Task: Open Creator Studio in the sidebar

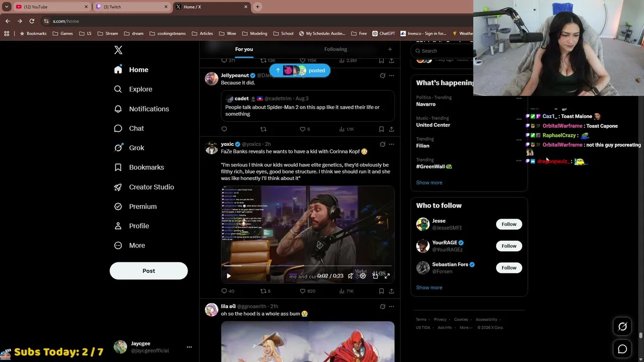Action: (x=144, y=187)
